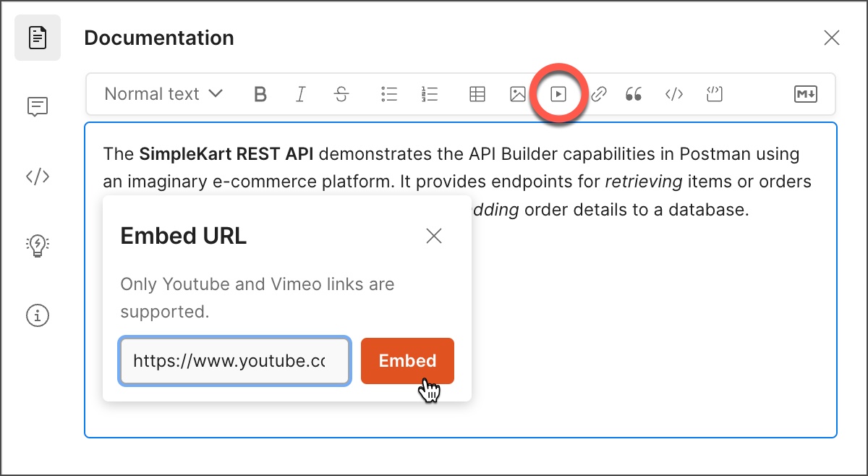The image size is (868, 476).
Task: Close the Embed URL popup
Action: tap(434, 236)
